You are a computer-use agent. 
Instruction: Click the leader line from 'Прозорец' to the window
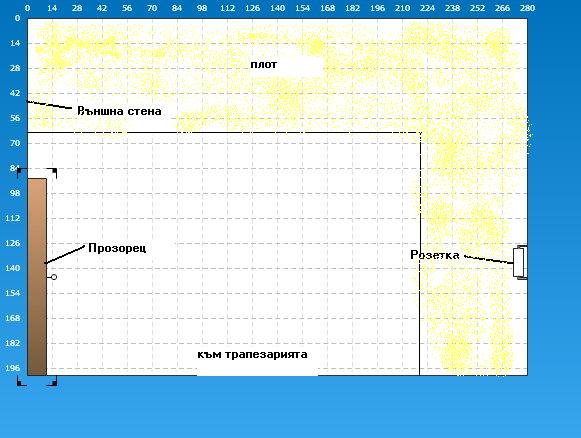point(65,254)
